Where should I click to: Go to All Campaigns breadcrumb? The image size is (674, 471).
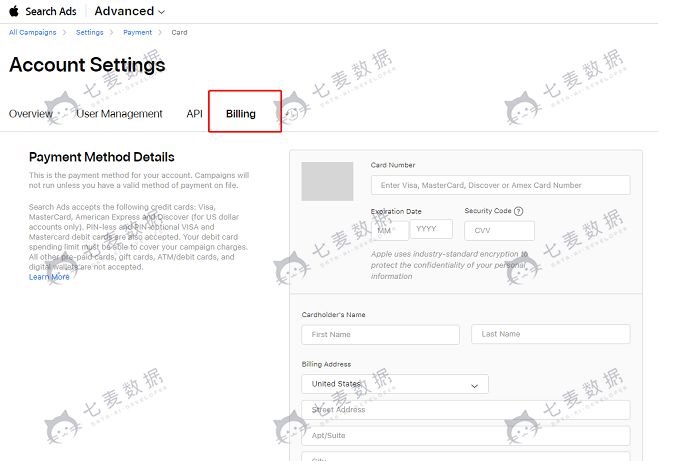click(x=33, y=32)
